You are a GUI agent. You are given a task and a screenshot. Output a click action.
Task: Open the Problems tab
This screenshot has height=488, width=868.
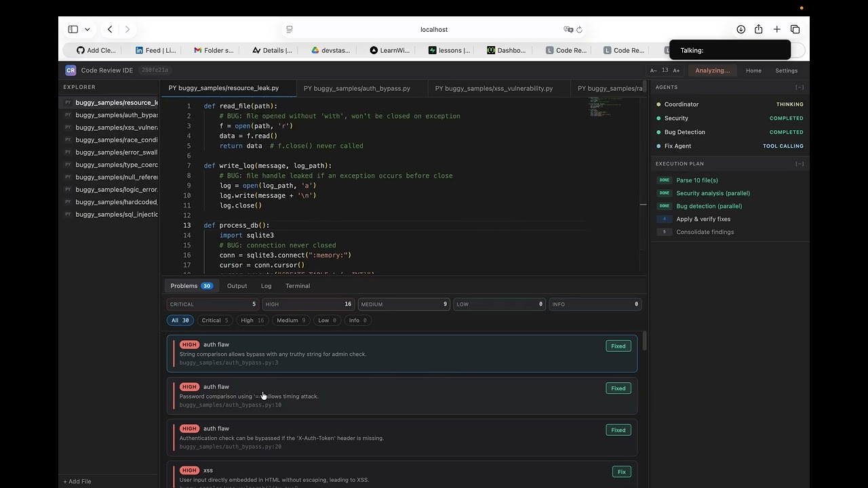[191, 286]
